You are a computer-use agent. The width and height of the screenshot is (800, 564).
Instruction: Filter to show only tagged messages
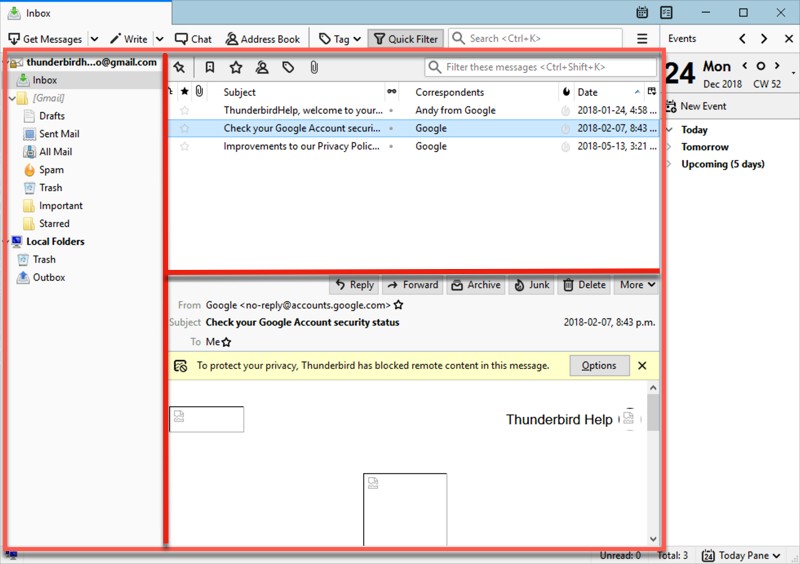pyautogui.click(x=288, y=67)
